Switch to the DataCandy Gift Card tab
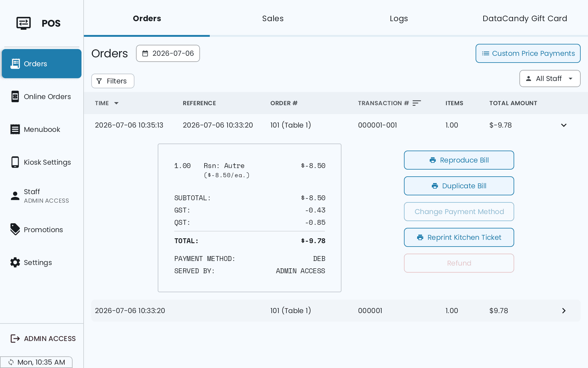Viewport: 588px width, 368px height. (525, 18)
